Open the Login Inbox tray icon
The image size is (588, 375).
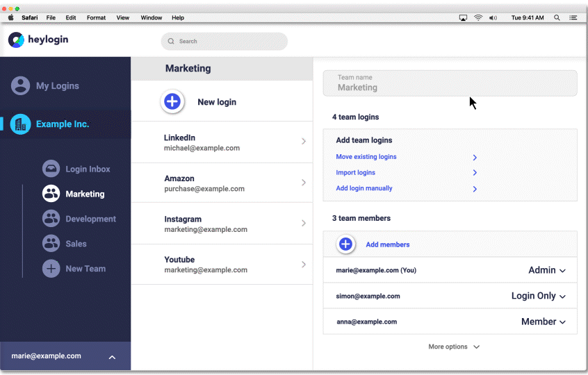tap(51, 169)
